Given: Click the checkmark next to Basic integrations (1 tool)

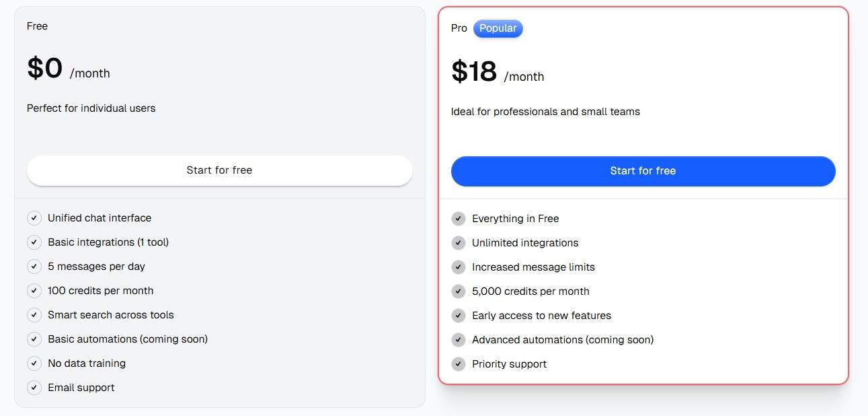Looking at the screenshot, I should pos(34,242).
